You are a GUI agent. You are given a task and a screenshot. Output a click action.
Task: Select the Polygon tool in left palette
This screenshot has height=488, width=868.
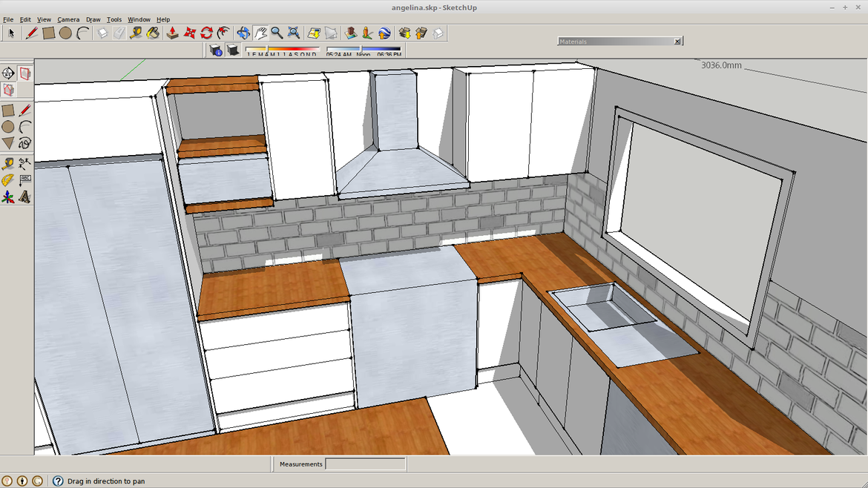pos(7,143)
